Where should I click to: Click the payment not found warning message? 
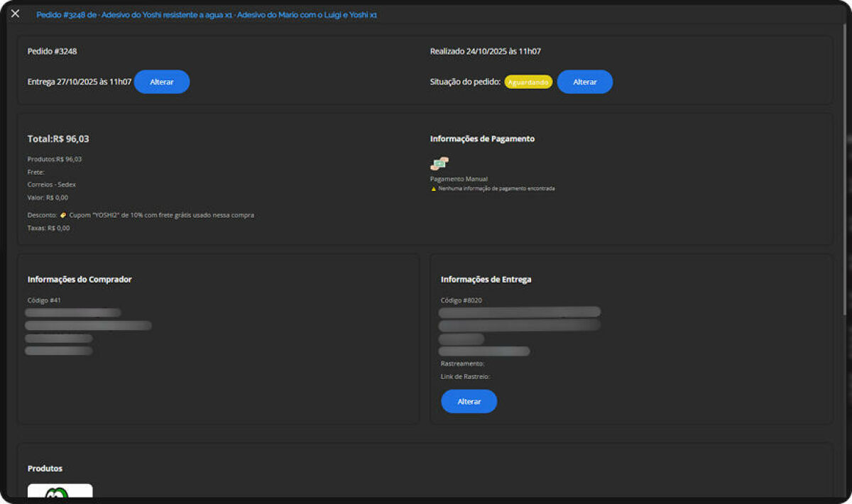click(496, 188)
